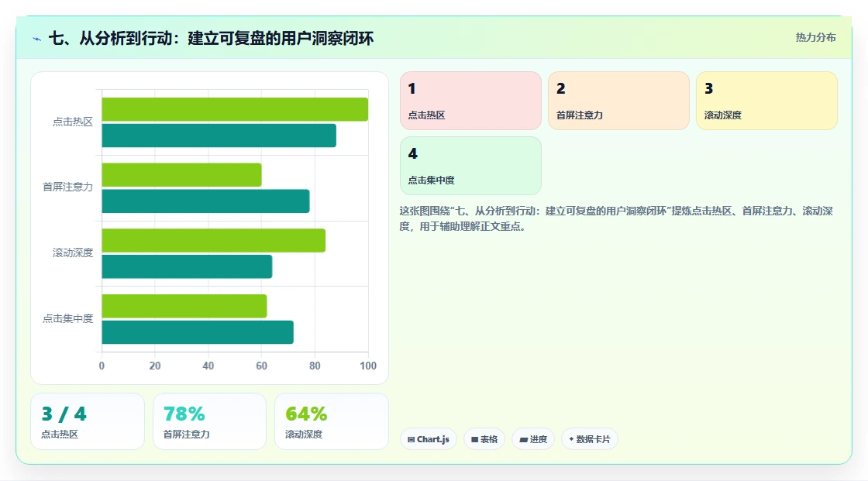Click the 表格 tag chip
The image size is (868, 481).
484,439
